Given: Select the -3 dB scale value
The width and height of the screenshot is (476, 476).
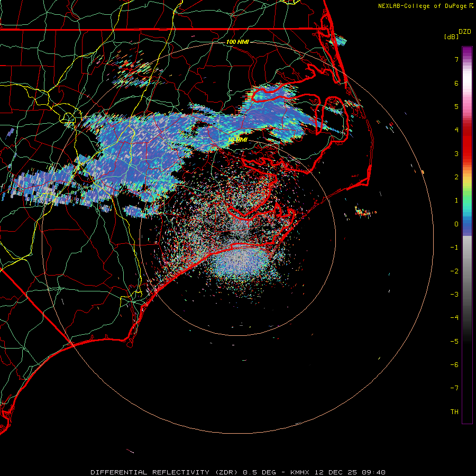Looking at the screenshot, I should [454, 295].
